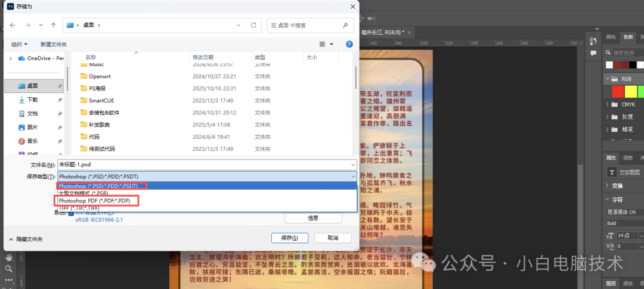The width and height of the screenshot is (644, 289).
Task: Expand the CMYK swatch group
Action: (x=608, y=104)
